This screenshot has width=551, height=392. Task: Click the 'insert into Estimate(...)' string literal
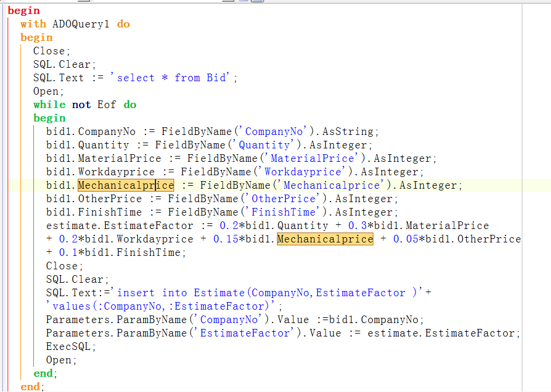(266, 292)
